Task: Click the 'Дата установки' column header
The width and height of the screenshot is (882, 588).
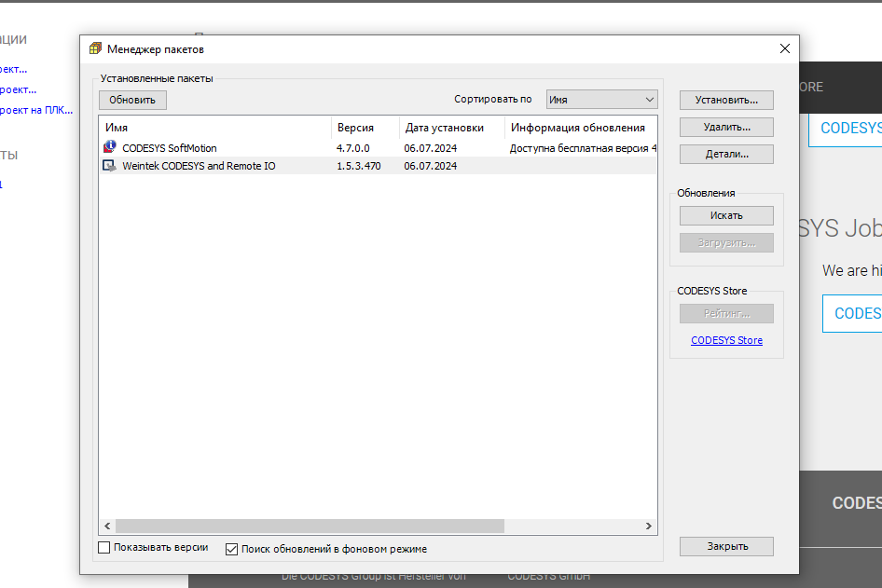Action: coord(452,128)
